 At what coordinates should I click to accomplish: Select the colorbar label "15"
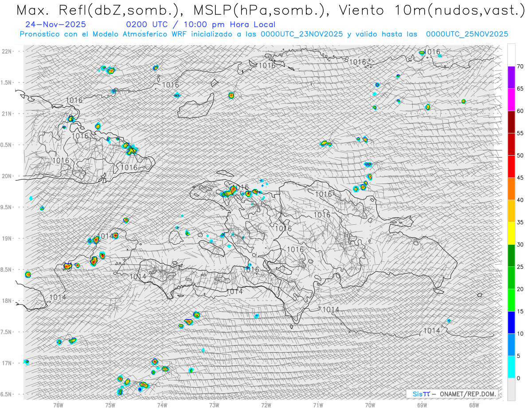(x=520, y=311)
